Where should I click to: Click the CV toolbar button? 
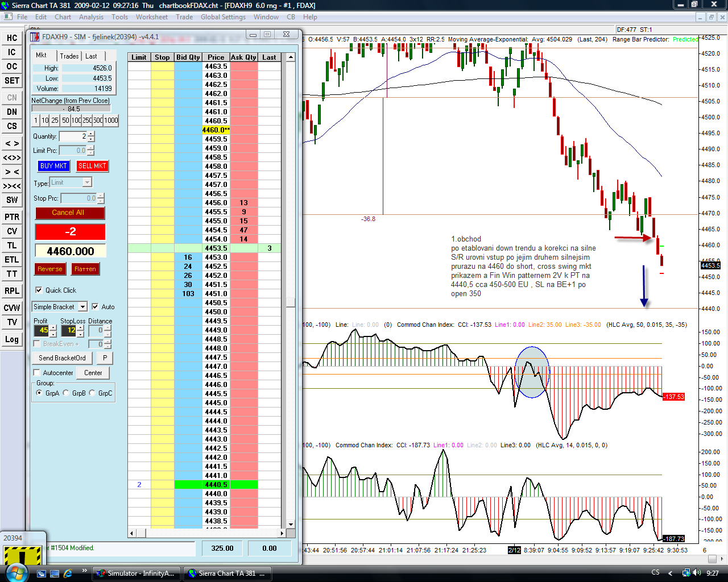pos(12,231)
